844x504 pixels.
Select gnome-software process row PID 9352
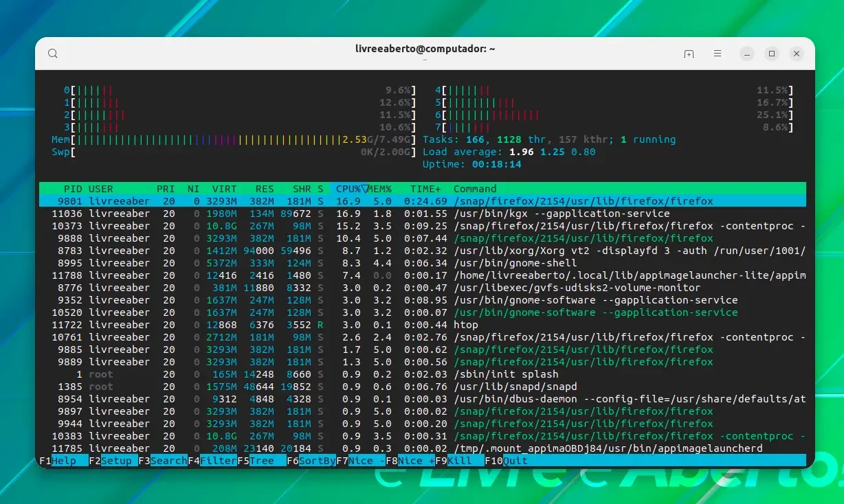(423, 300)
